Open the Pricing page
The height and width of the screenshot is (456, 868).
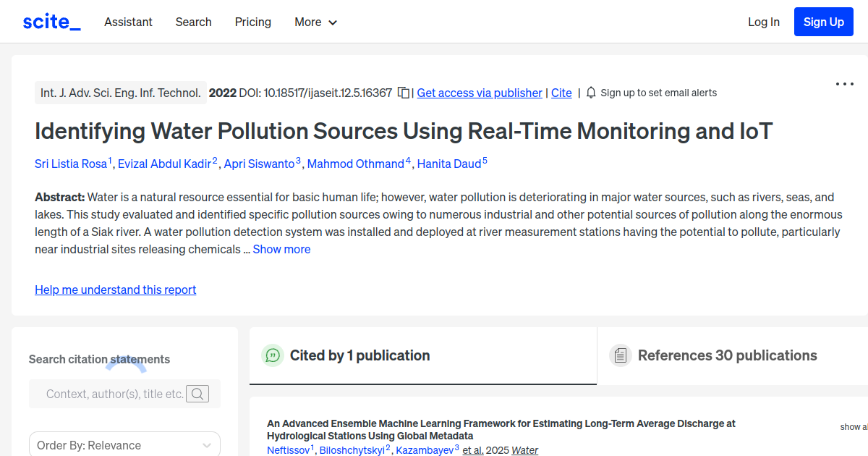pos(252,22)
